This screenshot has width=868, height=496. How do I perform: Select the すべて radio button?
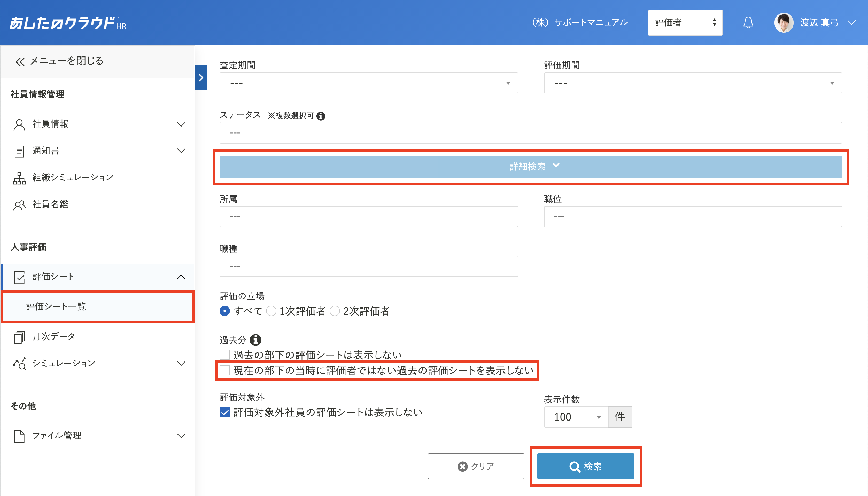click(x=224, y=311)
